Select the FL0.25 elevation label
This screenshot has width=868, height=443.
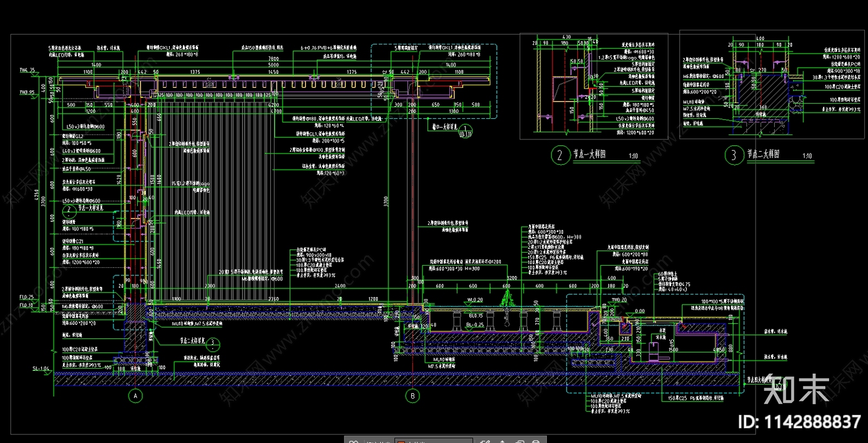tap(27, 297)
